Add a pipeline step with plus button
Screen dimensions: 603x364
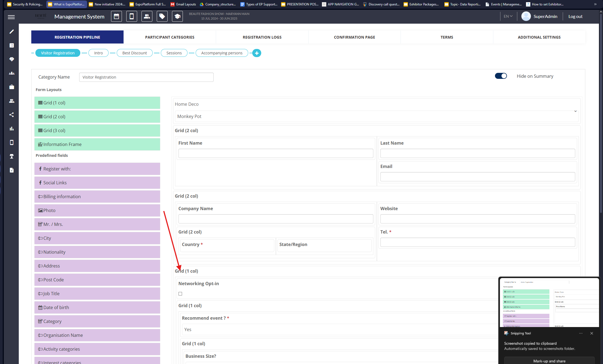257,53
